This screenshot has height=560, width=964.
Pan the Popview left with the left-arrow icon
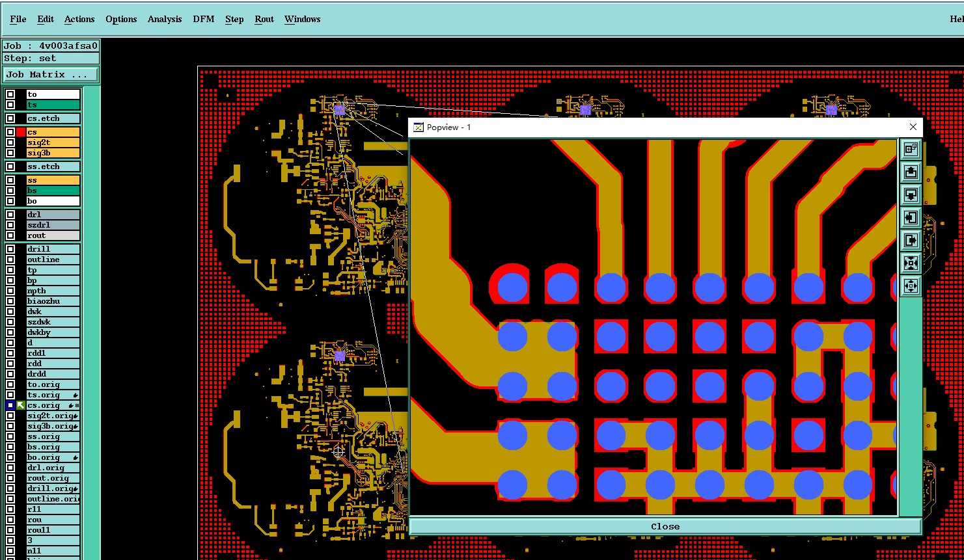coord(911,217)
